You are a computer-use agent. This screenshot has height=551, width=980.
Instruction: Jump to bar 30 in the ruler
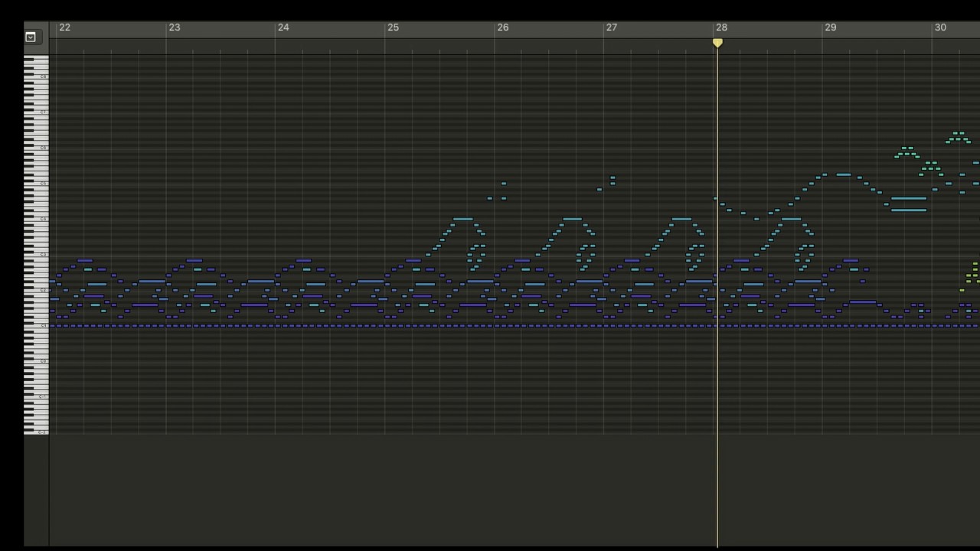[939, 28]
